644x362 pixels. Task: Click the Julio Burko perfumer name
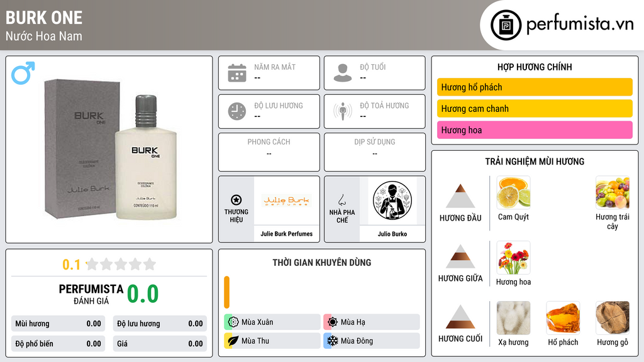pyautogui.click(x=392, y=234)
